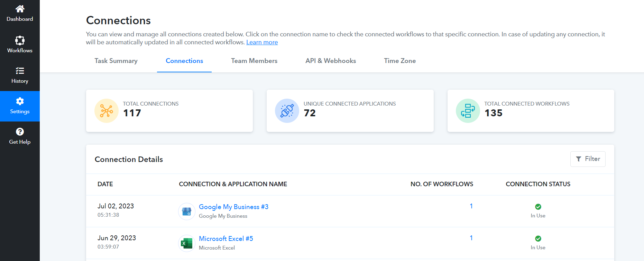
Task: Select the Connections tab
Action: coord(184,61)
